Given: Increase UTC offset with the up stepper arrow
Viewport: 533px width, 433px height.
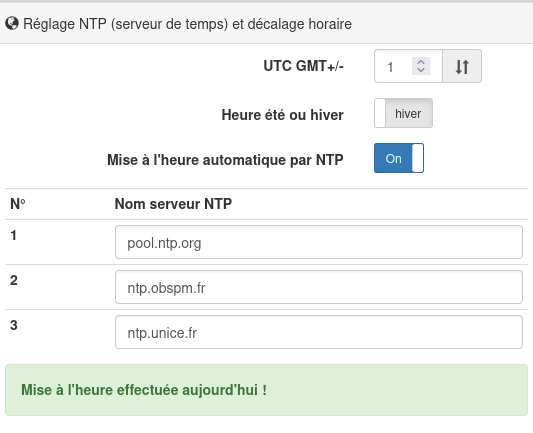Looking at the screenshot, I should coord(421,62).
